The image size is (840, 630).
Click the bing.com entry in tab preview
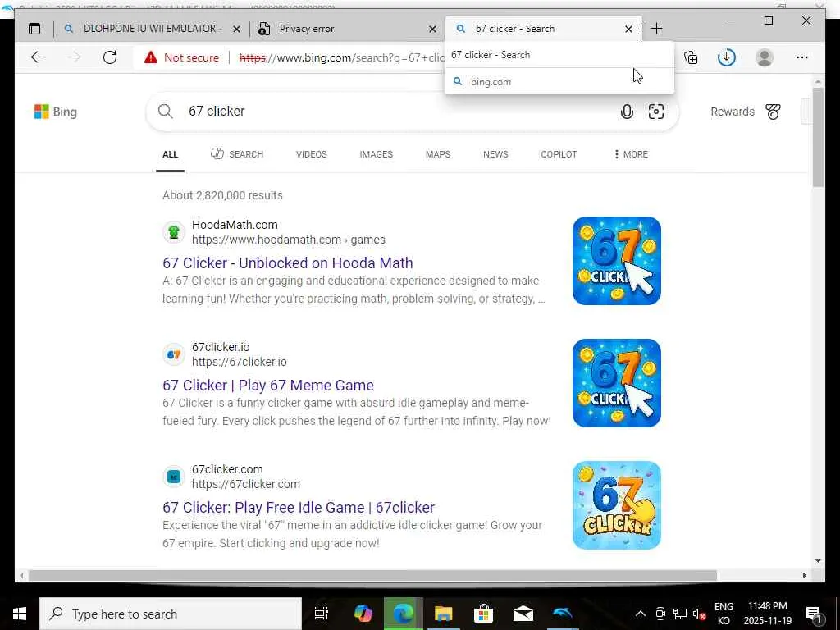559,81
